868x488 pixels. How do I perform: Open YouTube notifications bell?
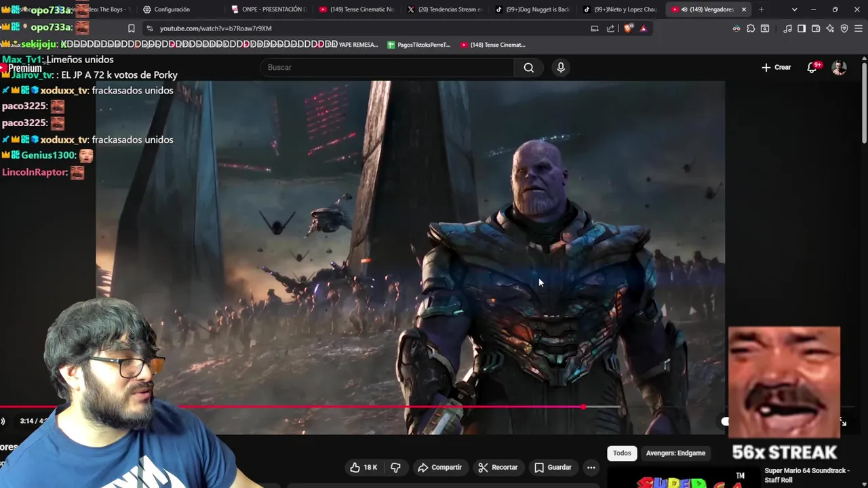(x=812, y=67)
